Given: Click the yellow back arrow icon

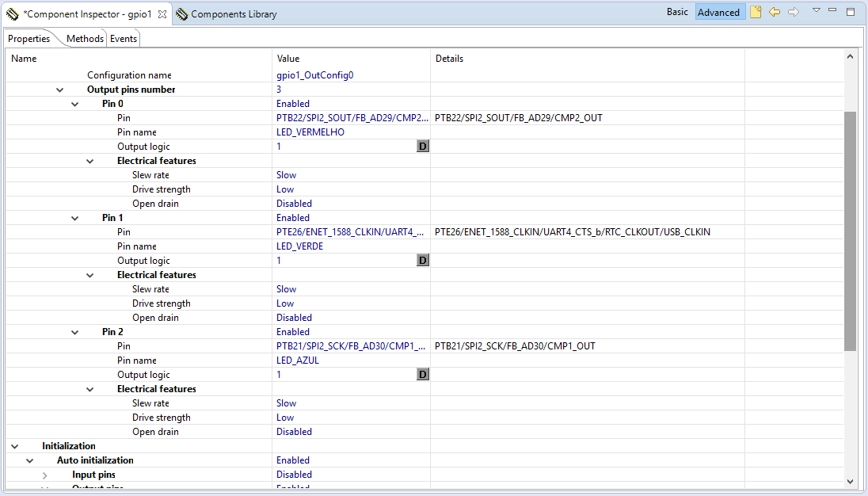Looking at the screenshot, I should (775, 13).
